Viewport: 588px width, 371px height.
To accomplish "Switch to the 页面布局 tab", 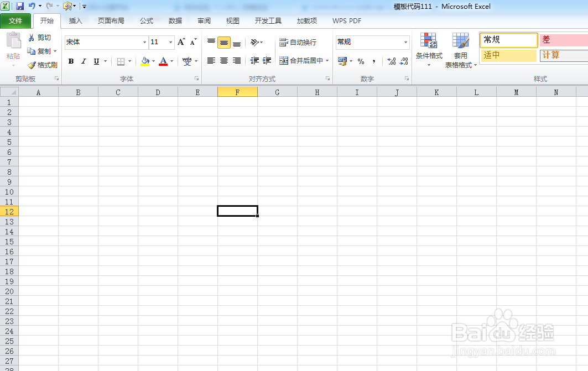I will [x=111, y=21].
